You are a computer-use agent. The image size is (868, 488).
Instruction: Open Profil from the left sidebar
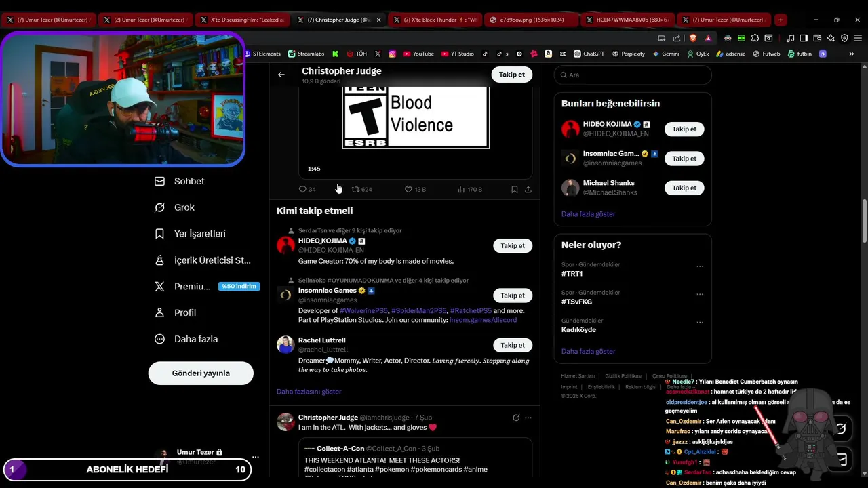coord(176,312)
